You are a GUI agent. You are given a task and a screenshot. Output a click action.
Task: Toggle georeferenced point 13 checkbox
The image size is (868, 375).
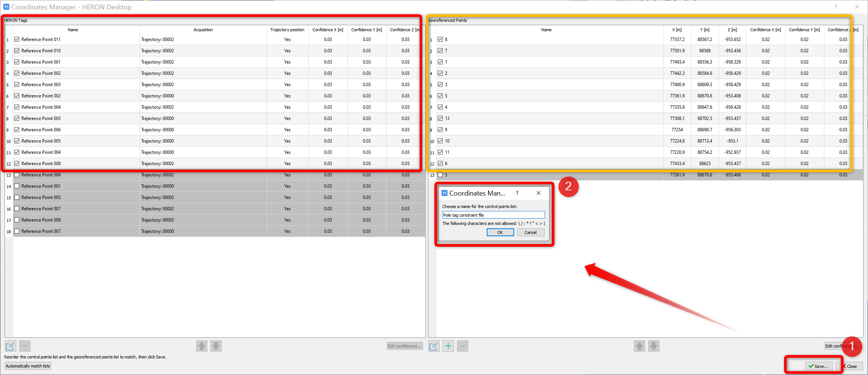tap(440, 118)
